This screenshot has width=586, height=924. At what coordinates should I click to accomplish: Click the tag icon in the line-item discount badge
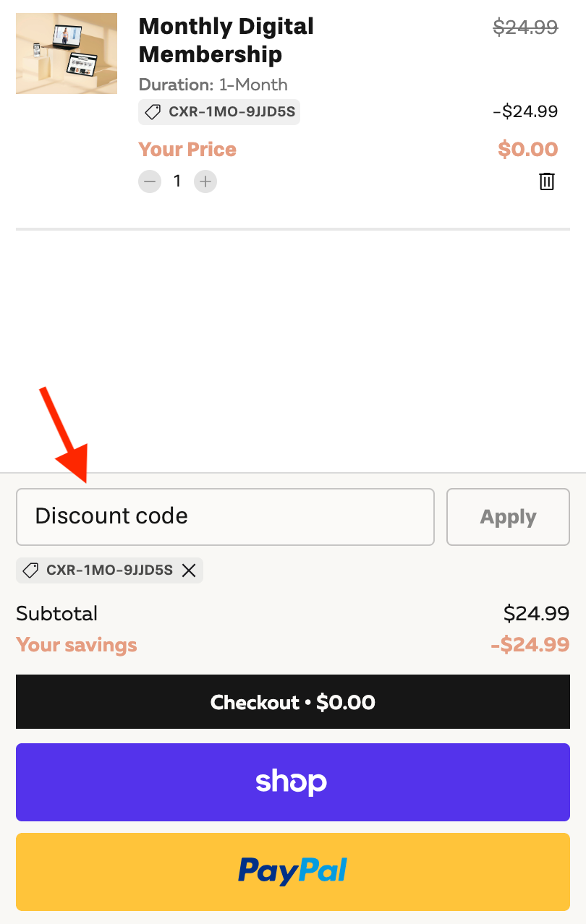click(x=153, y=112)
